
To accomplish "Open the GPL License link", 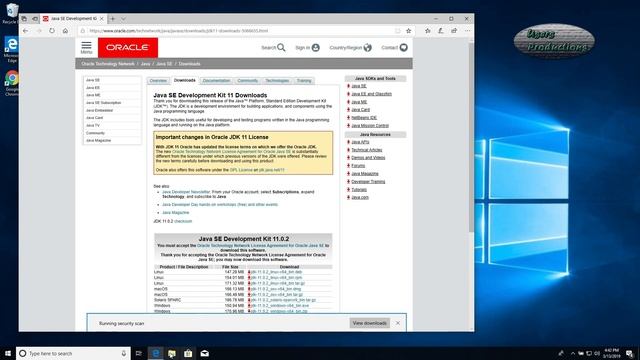I will coord(241,170).
